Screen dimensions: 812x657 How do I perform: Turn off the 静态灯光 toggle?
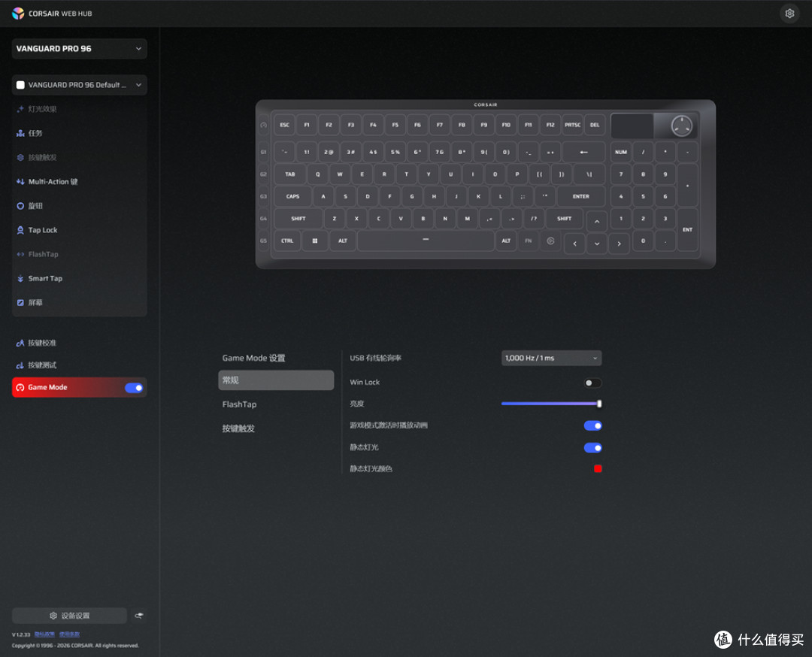point(592,448)
